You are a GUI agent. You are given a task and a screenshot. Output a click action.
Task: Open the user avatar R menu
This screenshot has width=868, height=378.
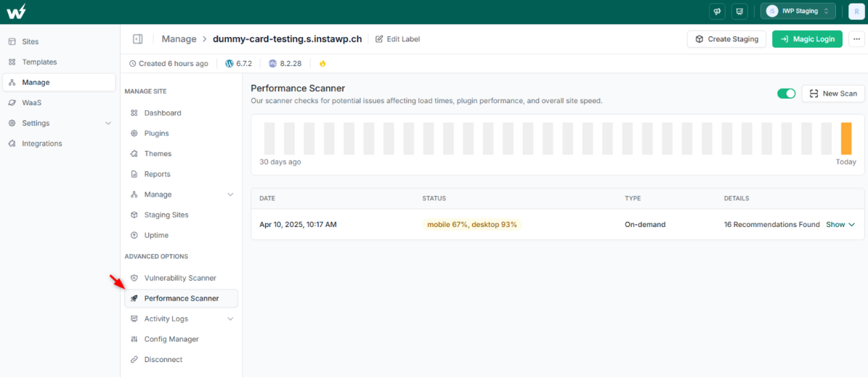tap(857, 12)
